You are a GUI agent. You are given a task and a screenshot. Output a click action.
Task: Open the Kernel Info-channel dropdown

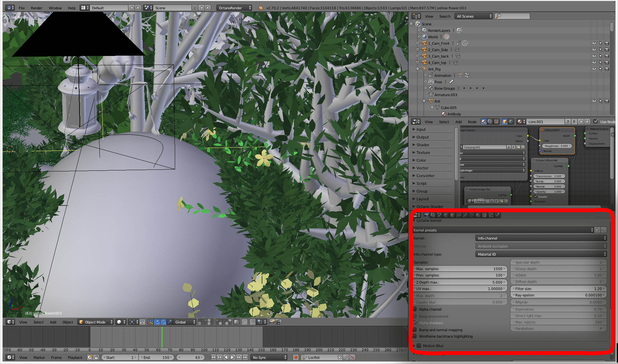point(541,238)
